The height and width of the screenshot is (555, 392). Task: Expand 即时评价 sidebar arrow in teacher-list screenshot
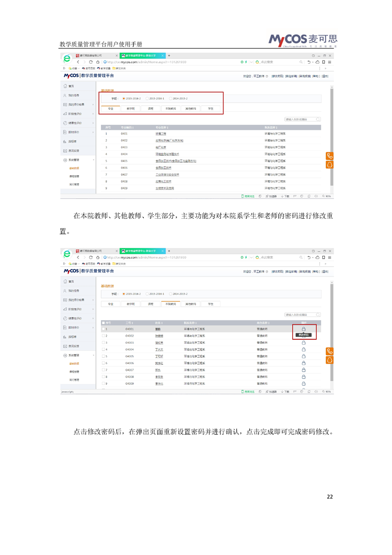pos(93,327)
